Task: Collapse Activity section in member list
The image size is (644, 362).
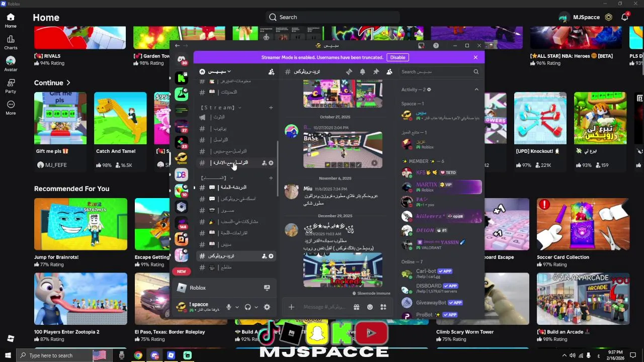Action: pyautogui.click(x=476, y=89)
